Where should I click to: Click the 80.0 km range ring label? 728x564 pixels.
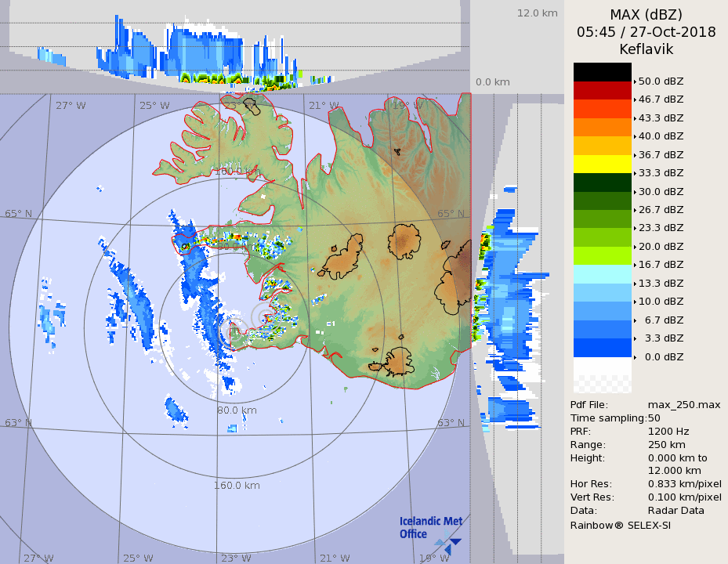[237, 410]
